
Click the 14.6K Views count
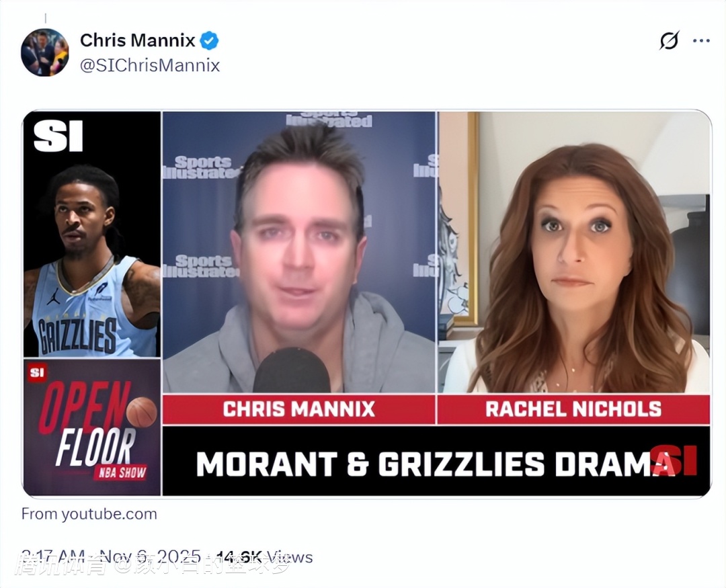point(264,556)
